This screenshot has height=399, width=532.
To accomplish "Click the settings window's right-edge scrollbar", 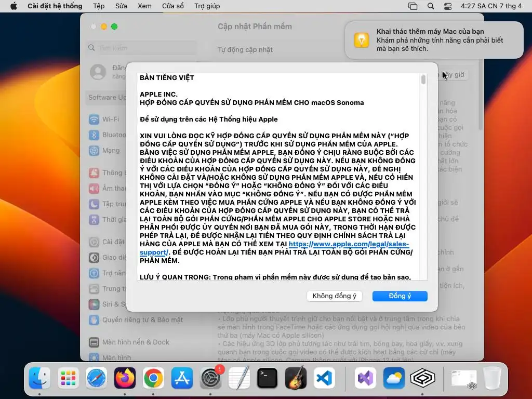I will tap(480, 95).
